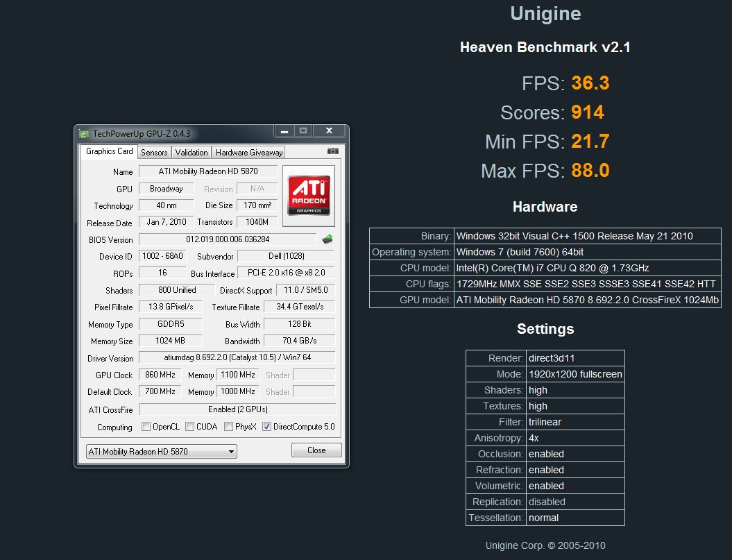
Task: Take a screenshot with the GPU-Z camera icon
Action: coord(333,151)
